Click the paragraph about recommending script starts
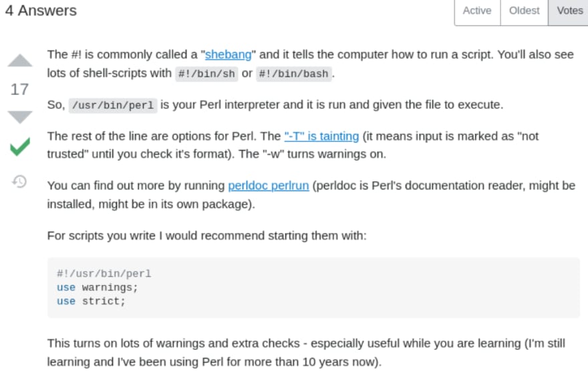Viewport: 588px width, 380px height. (x=206, y=235)
